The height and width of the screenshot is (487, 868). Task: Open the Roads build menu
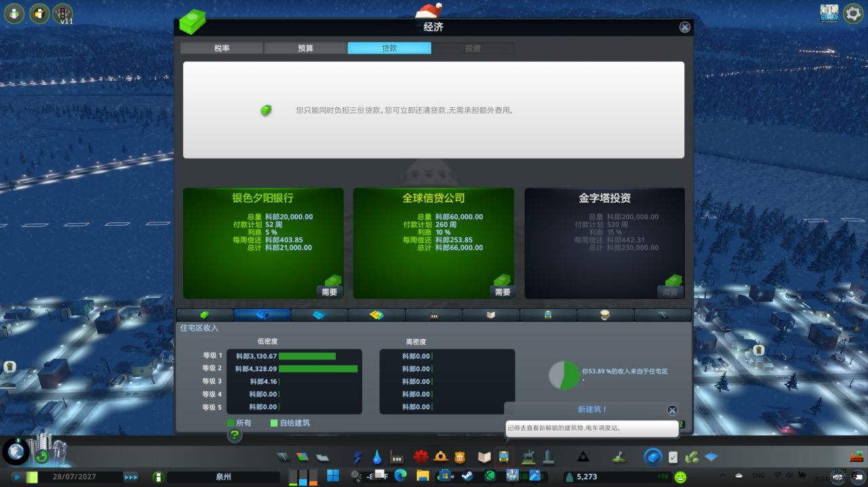[282, 456]
